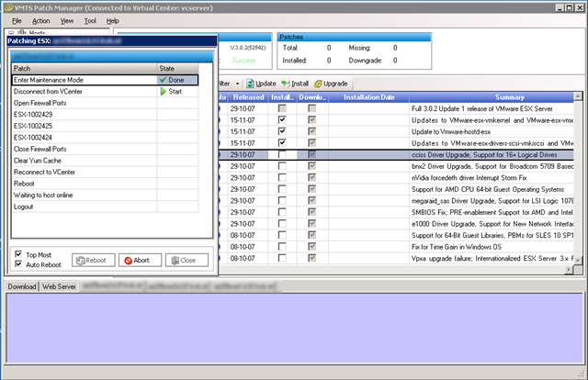Screen dimensions: 588x380
Task: Check install box for cciss Driver Upgrade
Action: pyautogui.click(x=282, y=156)
